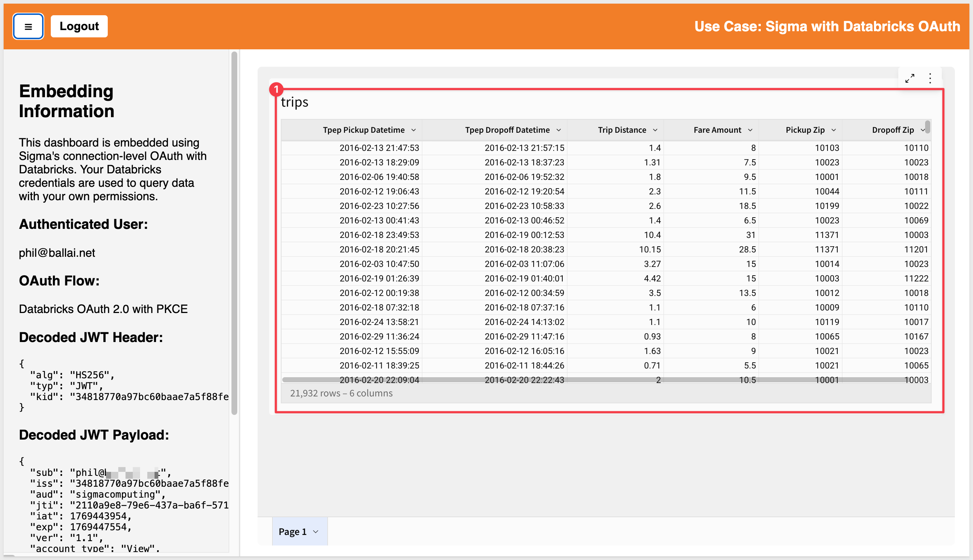Screen dimensions: 973x560
Task: Select the Page 1 tab
Action: (x=292, y=532)
